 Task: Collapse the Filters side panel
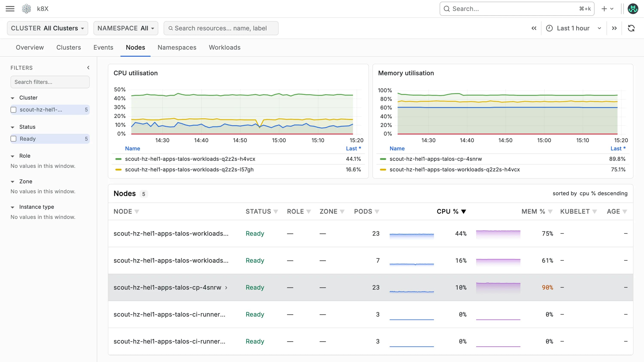88,68
